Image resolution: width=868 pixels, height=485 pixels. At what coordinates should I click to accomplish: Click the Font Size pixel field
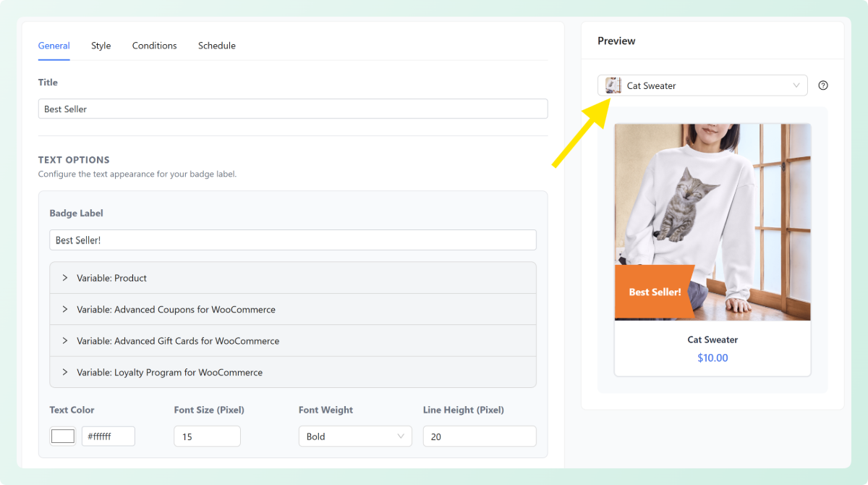point(207,436)
